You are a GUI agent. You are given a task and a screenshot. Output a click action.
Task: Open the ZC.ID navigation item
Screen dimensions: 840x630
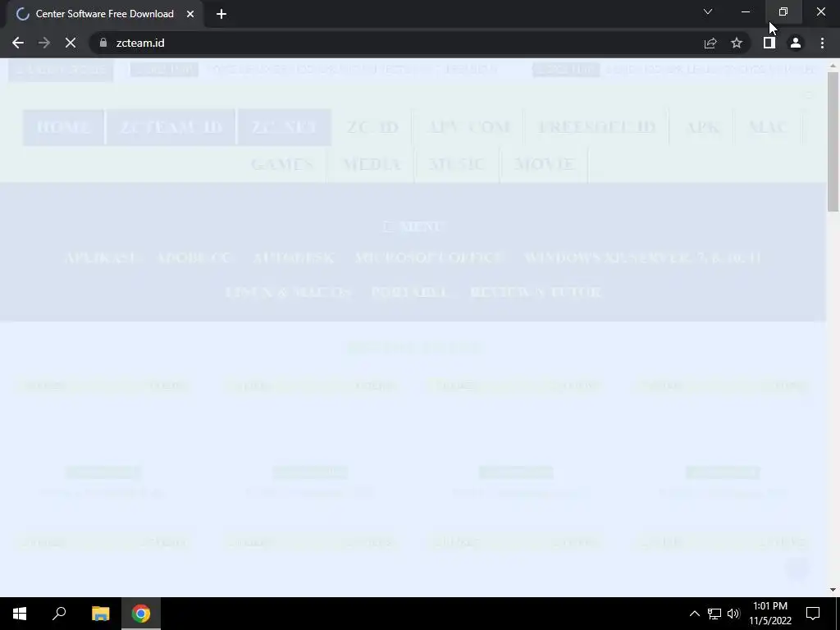coord(373,127)
